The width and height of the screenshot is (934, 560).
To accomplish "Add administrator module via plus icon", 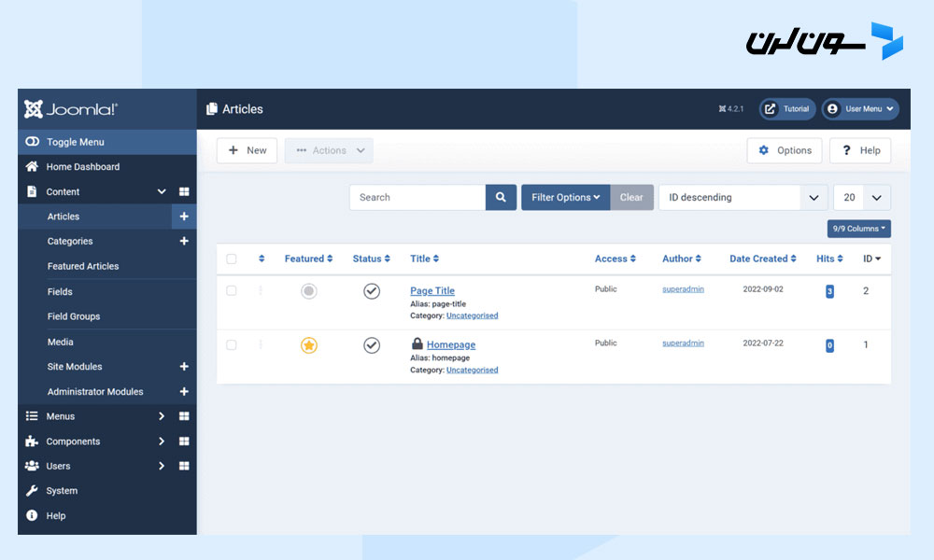I will point(184,392).
